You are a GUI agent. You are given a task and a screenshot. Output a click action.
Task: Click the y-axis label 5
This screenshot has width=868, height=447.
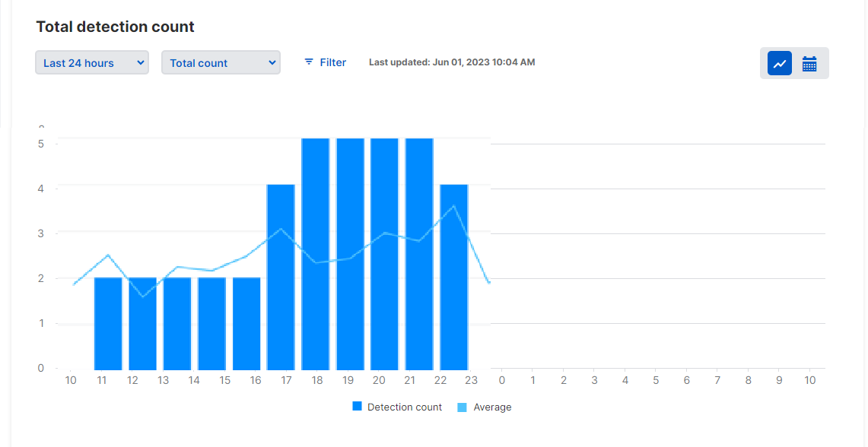click(41, 144)
